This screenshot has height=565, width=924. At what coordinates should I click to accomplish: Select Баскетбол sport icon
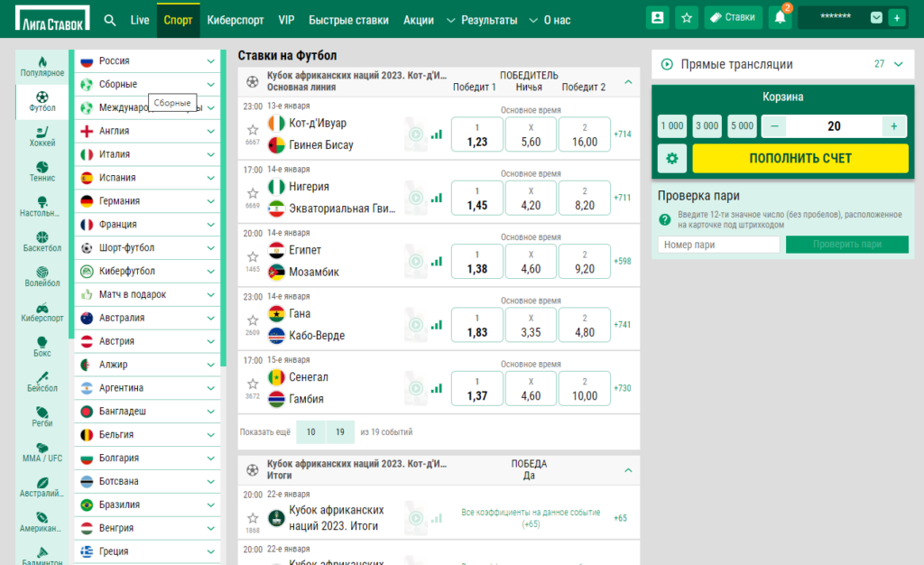pos(42,242)
